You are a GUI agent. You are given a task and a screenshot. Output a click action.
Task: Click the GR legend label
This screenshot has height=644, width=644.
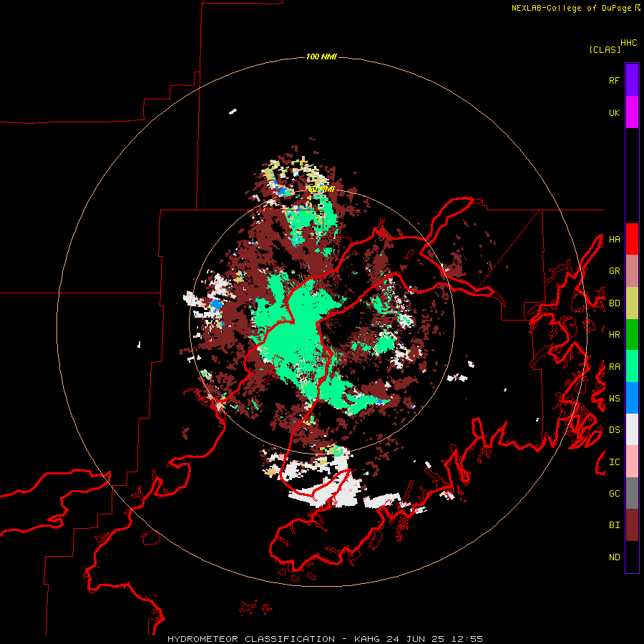(614, 271)
